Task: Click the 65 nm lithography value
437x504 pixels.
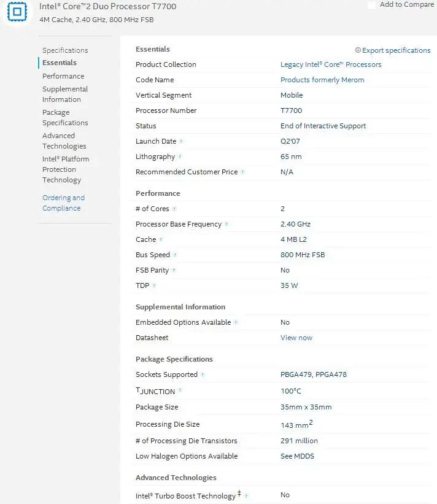Action: [x=291, y=157]
